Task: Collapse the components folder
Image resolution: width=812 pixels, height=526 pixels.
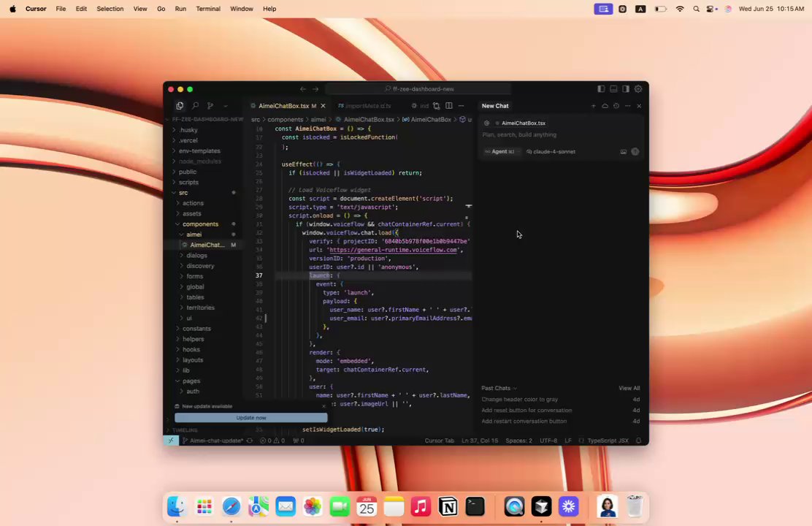Action: pos(204,224)
